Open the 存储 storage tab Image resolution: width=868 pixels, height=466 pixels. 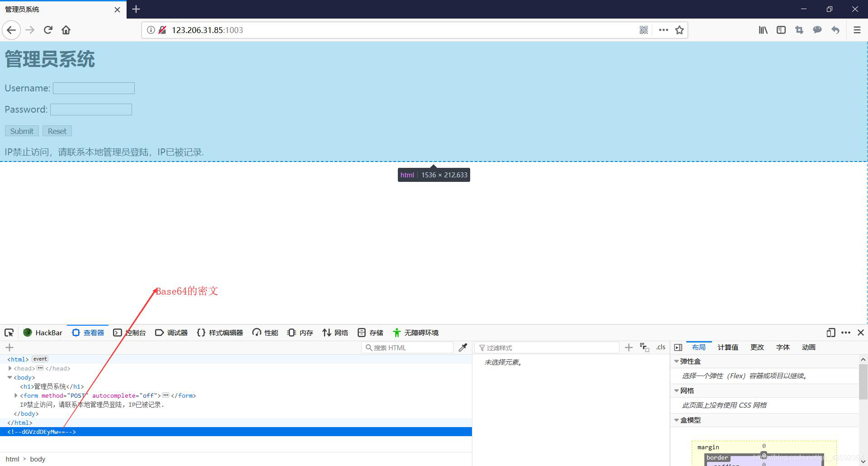pos(370,333)
